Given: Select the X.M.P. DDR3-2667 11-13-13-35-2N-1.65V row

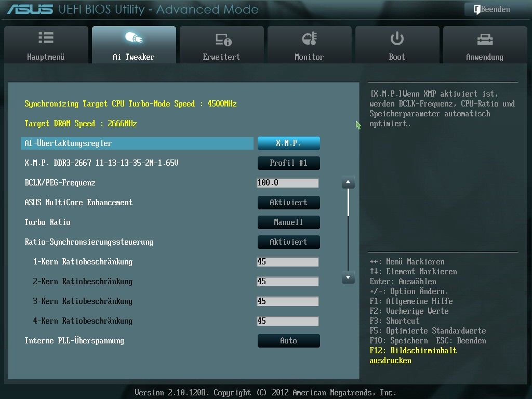Looking at the screenshot, I should [x=101, y=163].
